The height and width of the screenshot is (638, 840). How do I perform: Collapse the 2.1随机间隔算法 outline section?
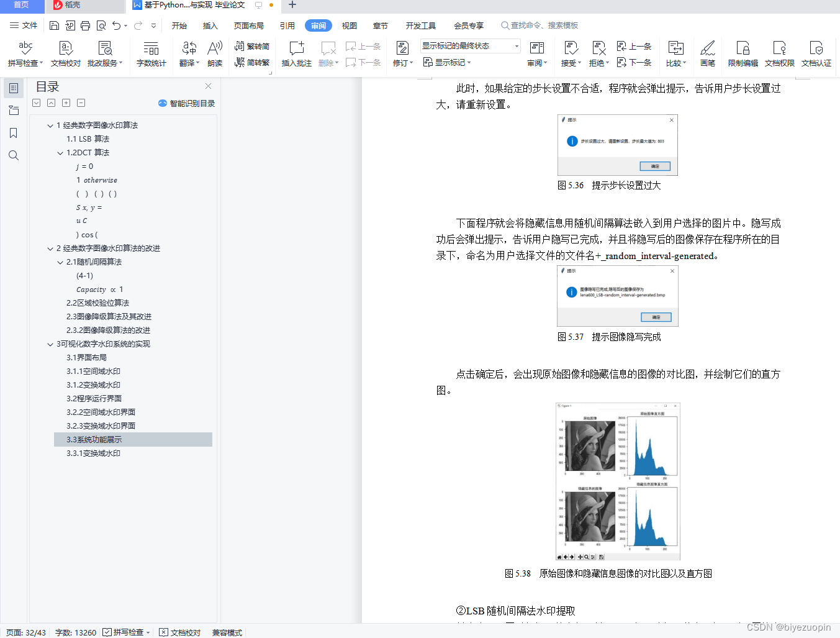point(60,262)
